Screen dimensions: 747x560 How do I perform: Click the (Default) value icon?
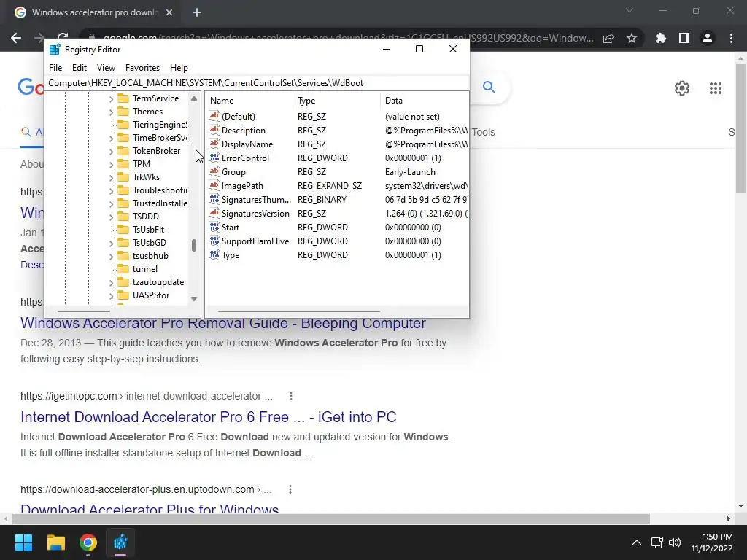[x=214, y=116]
